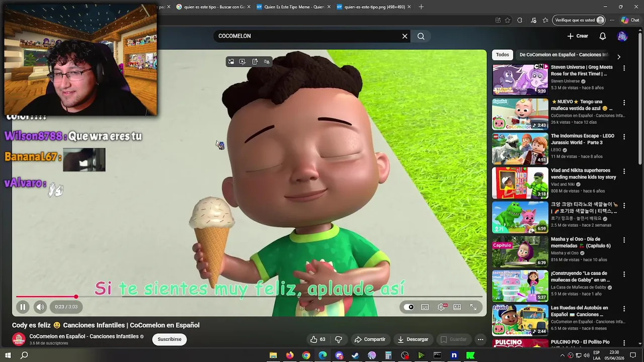Open options for Steven Universe video
644x362 pixels.
(x=624, y=68)
